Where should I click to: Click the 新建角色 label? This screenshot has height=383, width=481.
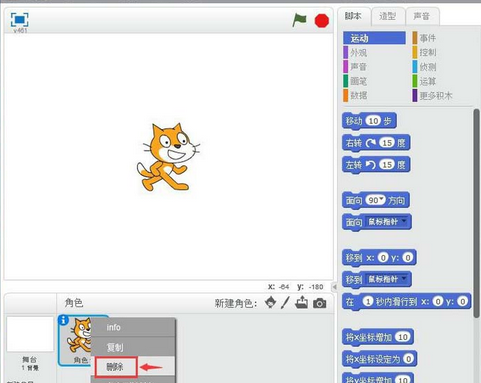[236, 303]
